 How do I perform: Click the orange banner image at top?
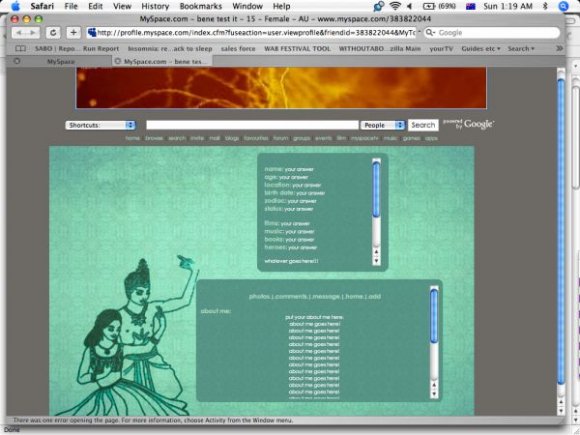tap(281, 88)
